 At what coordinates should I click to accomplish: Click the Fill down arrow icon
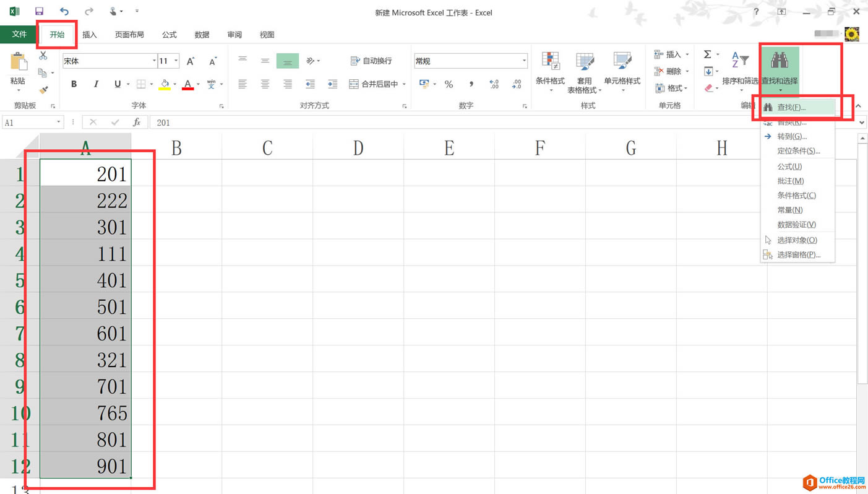click(708, 71)
